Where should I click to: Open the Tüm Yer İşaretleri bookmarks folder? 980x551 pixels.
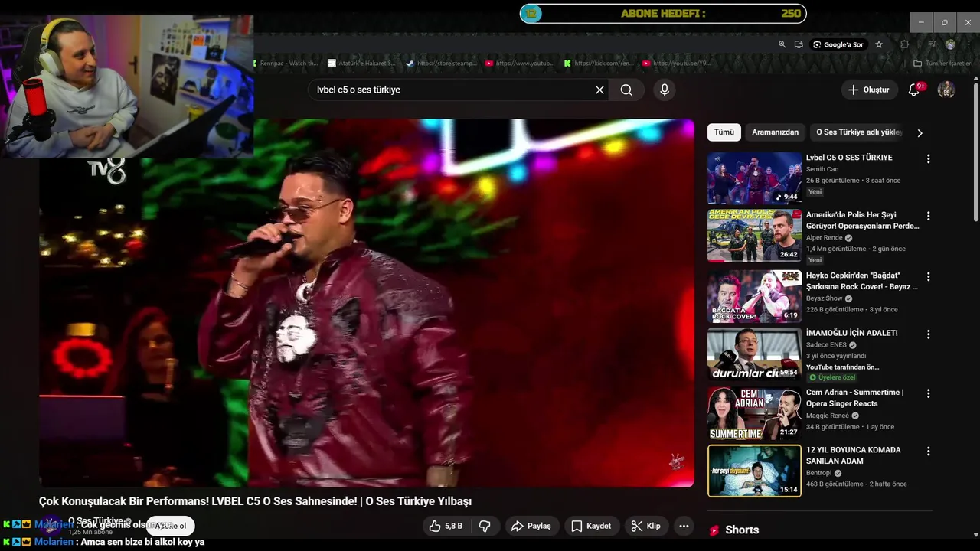(943, 64)
